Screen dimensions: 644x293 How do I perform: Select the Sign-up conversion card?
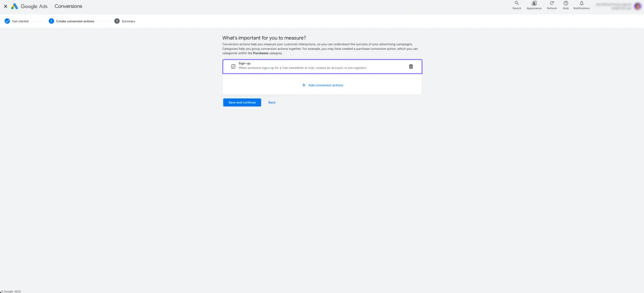coord(322,66)
